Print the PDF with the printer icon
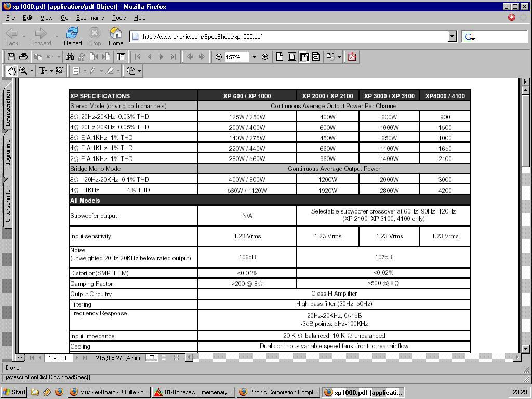The width and height of the screenshot is (532, 399). (23, 57)
